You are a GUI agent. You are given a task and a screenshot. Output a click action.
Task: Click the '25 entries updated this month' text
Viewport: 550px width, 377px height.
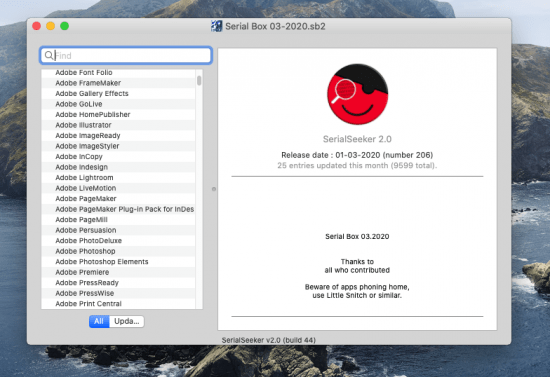pos(357,166)
